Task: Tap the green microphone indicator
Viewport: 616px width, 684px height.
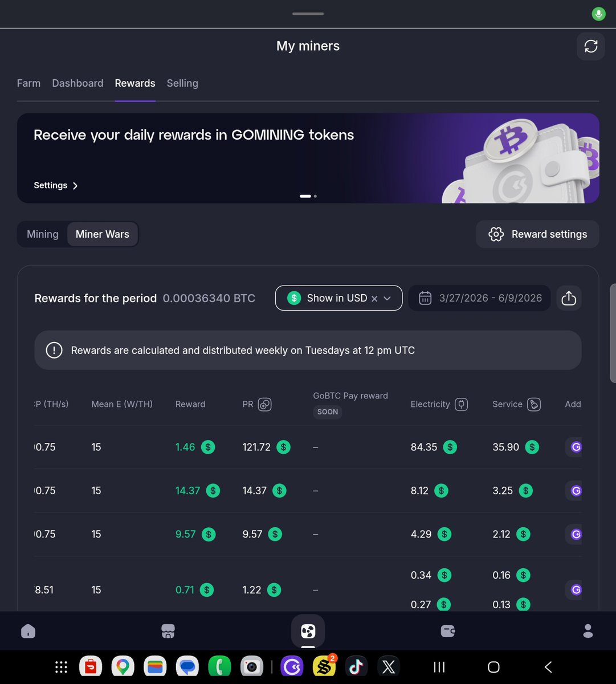Action: pyautogui.click(x=598, y=14)
